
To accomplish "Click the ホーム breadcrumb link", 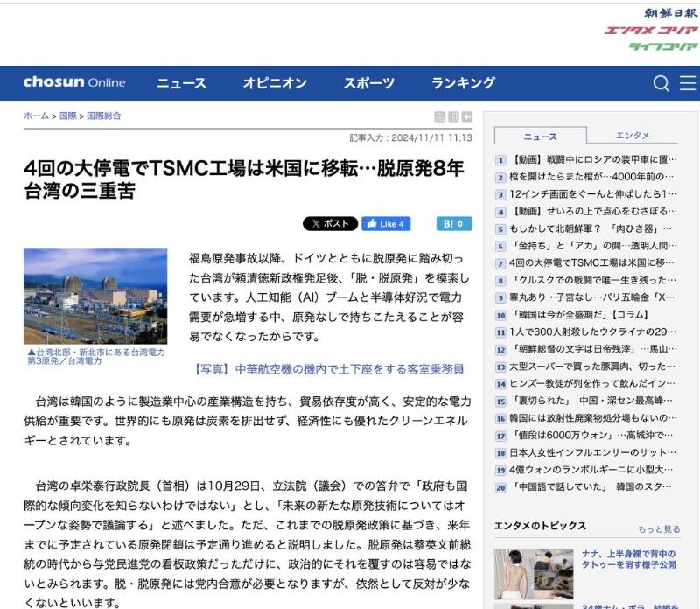I will tap(36, 115).
